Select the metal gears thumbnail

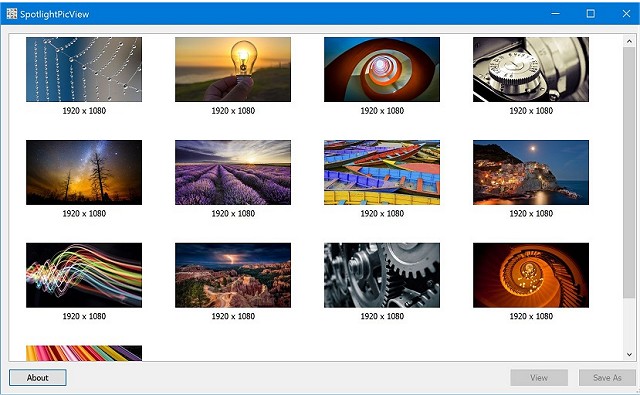pos(382,275)
